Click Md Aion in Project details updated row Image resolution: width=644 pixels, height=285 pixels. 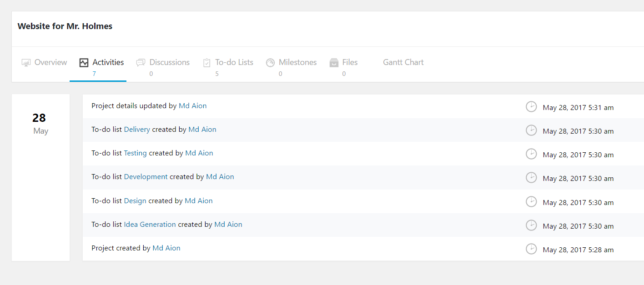pyautogui.click(x=192, y=106)
